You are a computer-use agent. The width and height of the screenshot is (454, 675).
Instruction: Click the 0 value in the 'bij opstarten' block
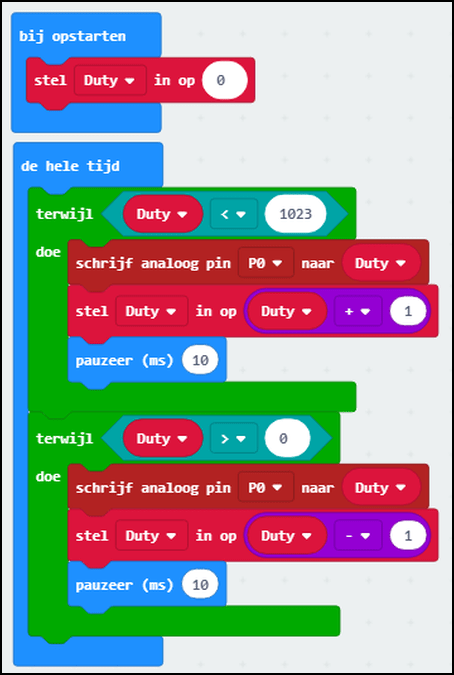(x=224, y=81)
